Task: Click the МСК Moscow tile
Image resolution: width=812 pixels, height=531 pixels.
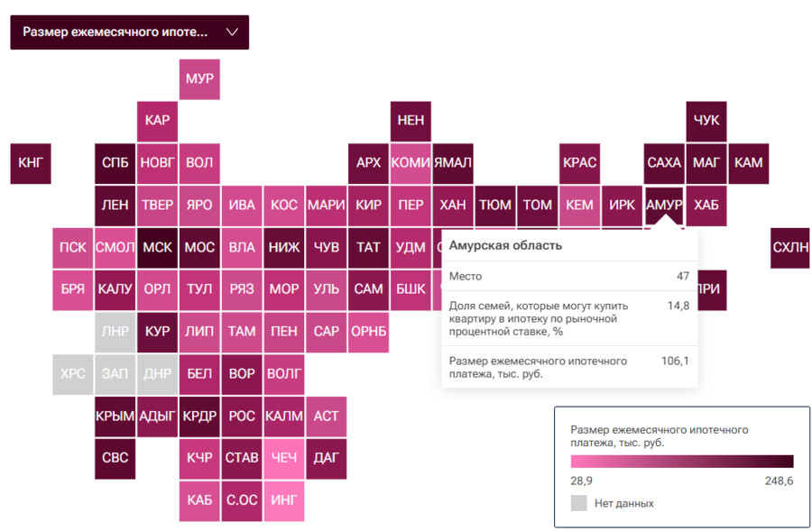Action: click(157, 247)
